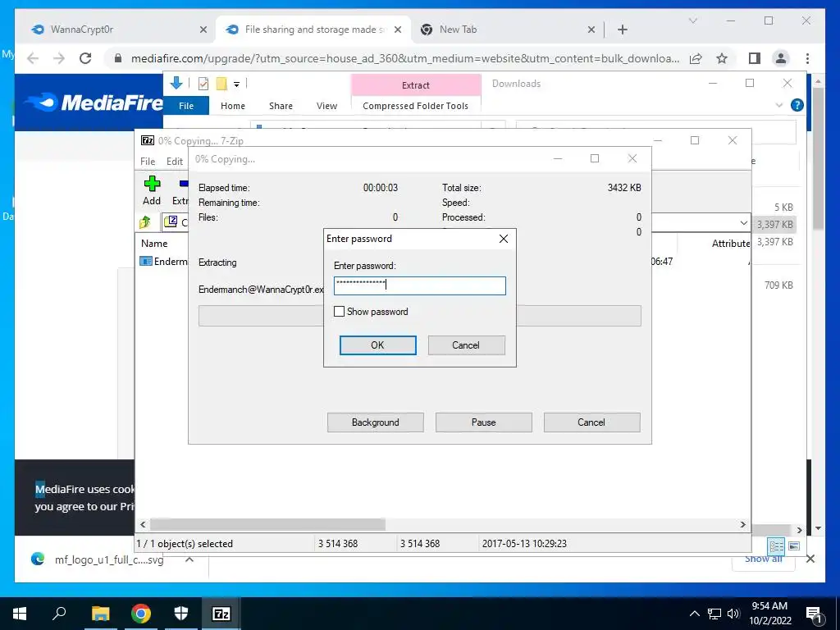The height and width of the screenshot is (630, 840).
Task: Open the notification center icon
Action: [814, 614]
